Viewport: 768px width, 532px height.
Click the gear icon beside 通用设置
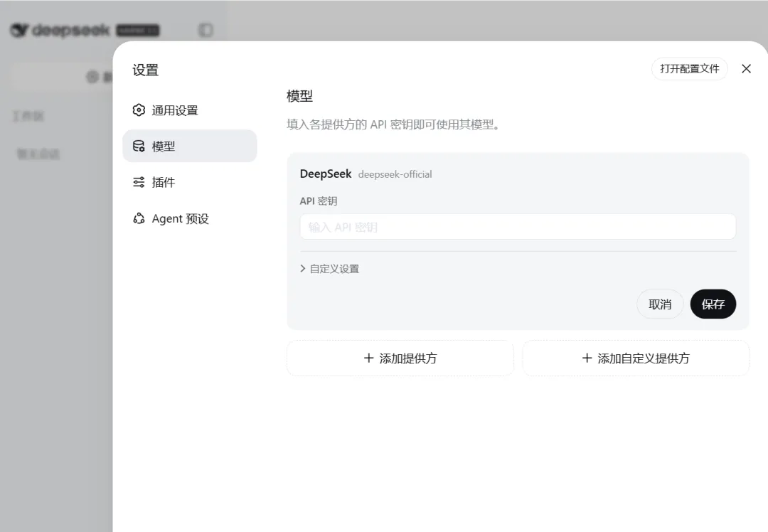coord(139,110)
